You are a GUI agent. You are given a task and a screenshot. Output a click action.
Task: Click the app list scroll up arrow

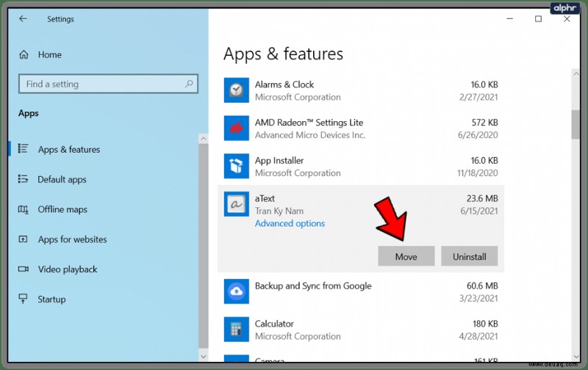pyautogui.click(x=576, y=73)
